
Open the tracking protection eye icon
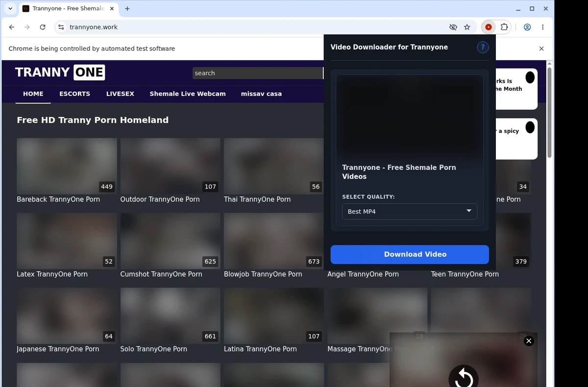(453, 27)
